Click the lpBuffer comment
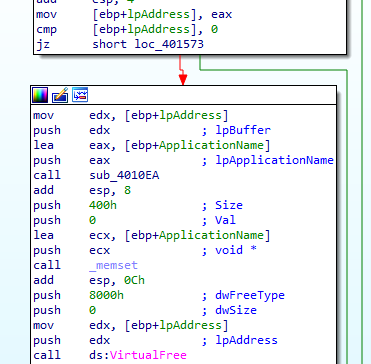 (243, 130)
